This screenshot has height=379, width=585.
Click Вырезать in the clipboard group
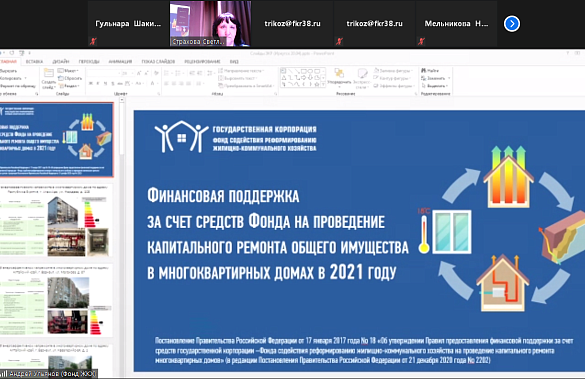(8, 71)
